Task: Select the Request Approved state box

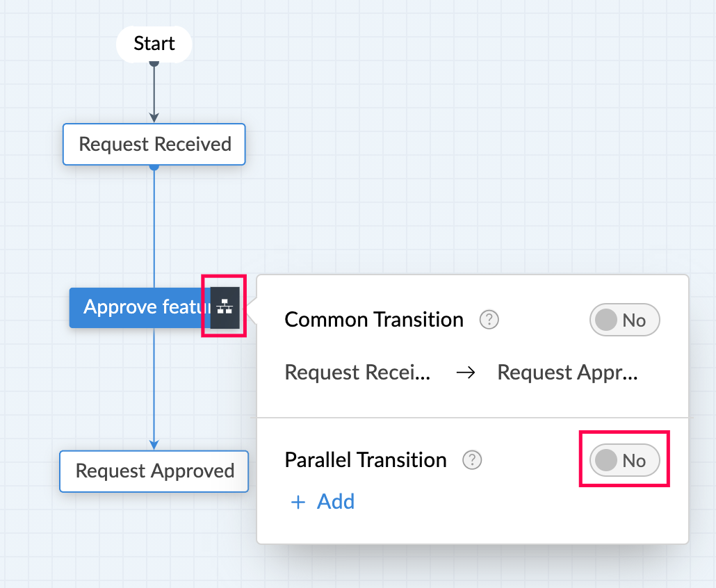Action: pos(154,471)
